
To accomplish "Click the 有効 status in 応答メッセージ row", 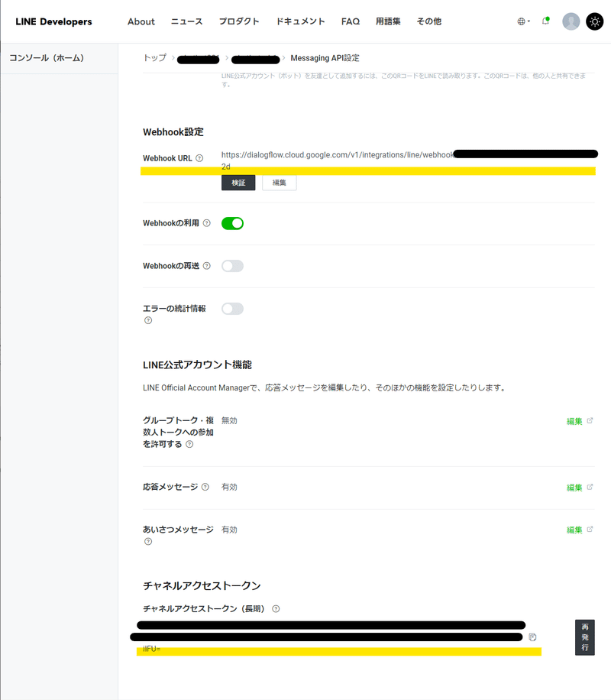I will (229, 487).
